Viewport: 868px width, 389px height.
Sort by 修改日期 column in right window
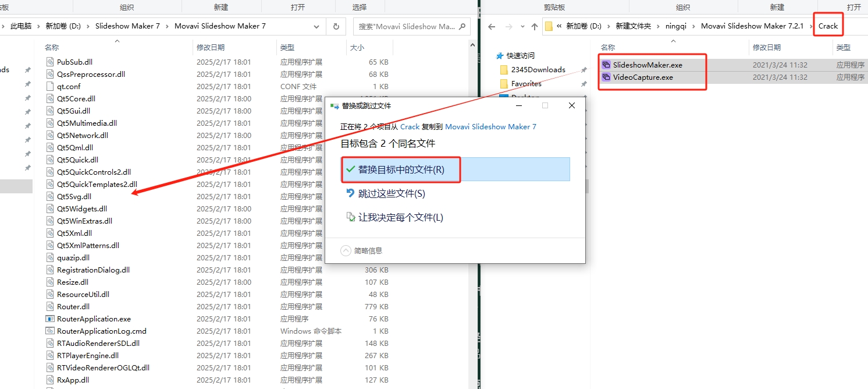pos(767,47)
